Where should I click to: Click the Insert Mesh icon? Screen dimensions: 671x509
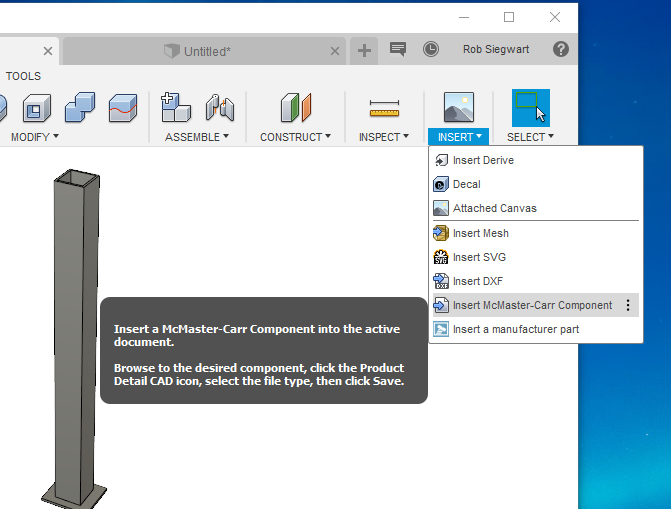pos(441,233)
